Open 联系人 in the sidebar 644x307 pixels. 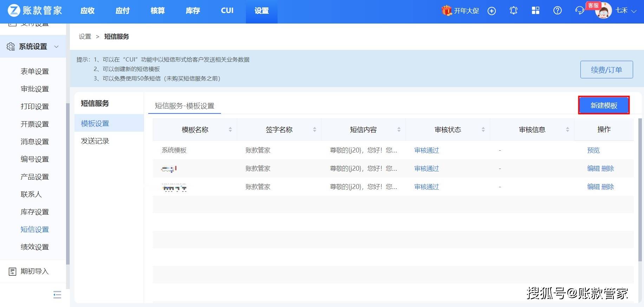click(x=31, y=194)
